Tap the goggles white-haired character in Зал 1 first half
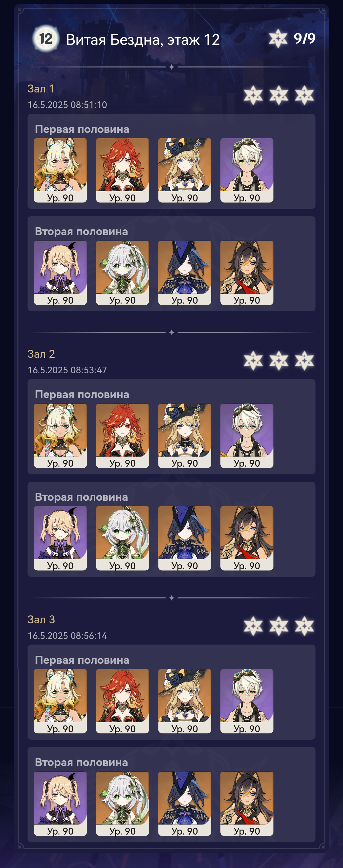Viewport: 343px width, 868px height. (247, 170)
